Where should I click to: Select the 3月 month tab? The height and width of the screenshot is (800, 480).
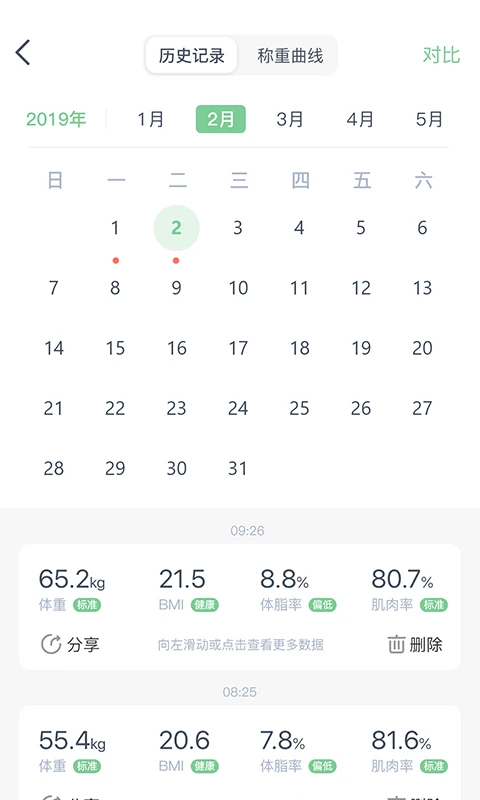290,119
